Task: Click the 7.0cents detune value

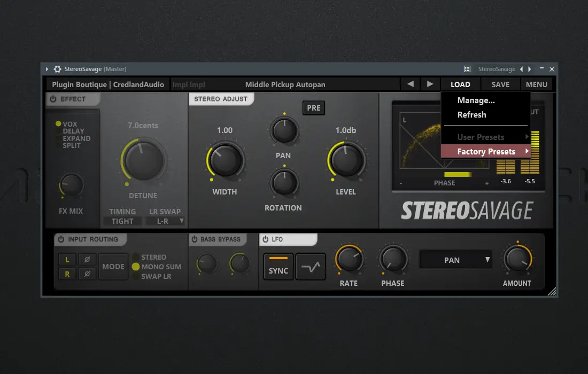Action: tap(143, 126)
